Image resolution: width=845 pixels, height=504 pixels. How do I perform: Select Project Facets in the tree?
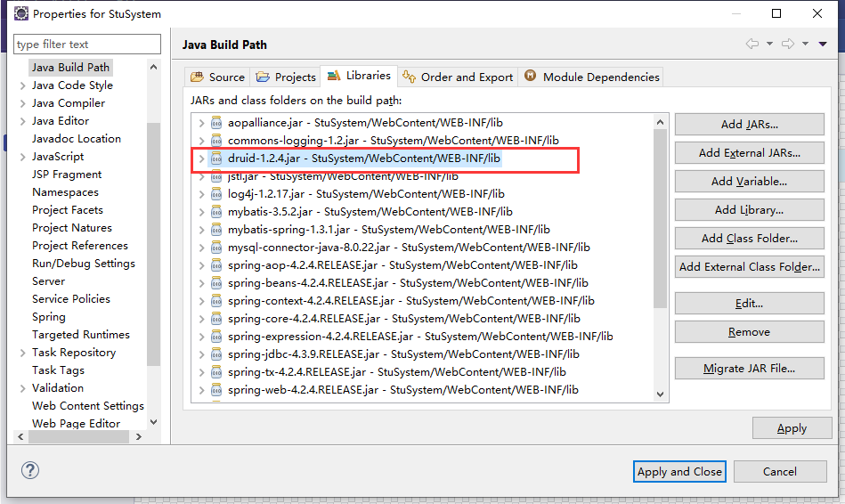pos(68,210)
